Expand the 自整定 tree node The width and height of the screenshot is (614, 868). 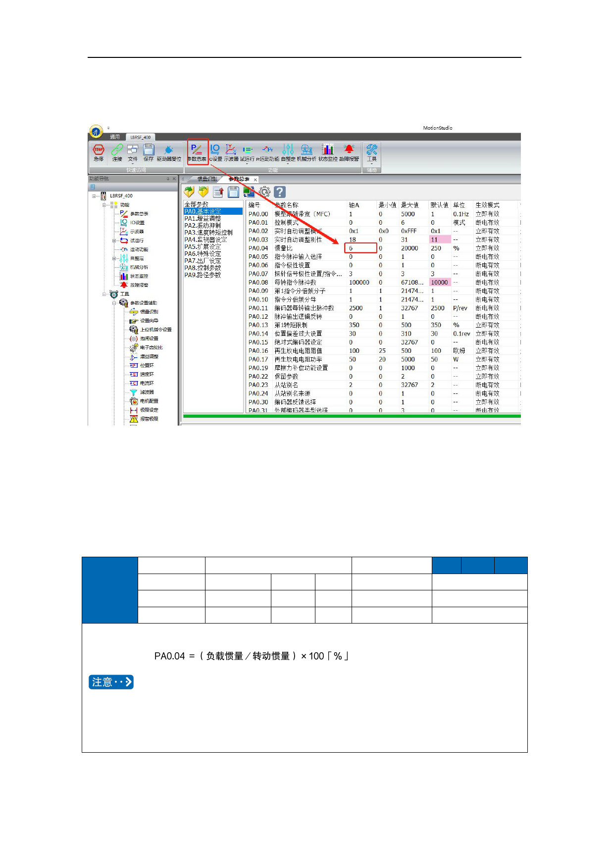coord(114,258)
